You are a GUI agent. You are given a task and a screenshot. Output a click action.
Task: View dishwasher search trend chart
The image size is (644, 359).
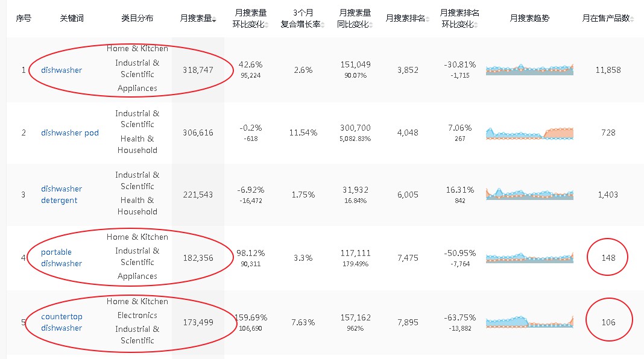point(529,70)
